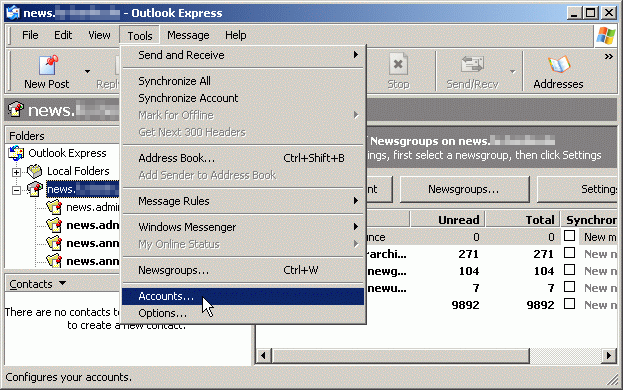Open Address Book from Tools menu
The image size is (623, 390).
[x=243, y=158]
